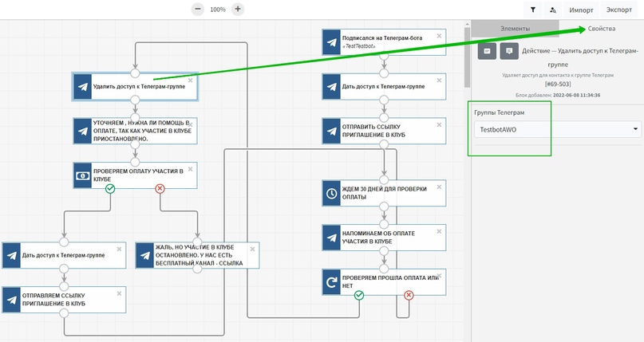The image size is (644, 342).
Task: Open the Группы Телеграм dropdown
Action: (x=556, y=129)
